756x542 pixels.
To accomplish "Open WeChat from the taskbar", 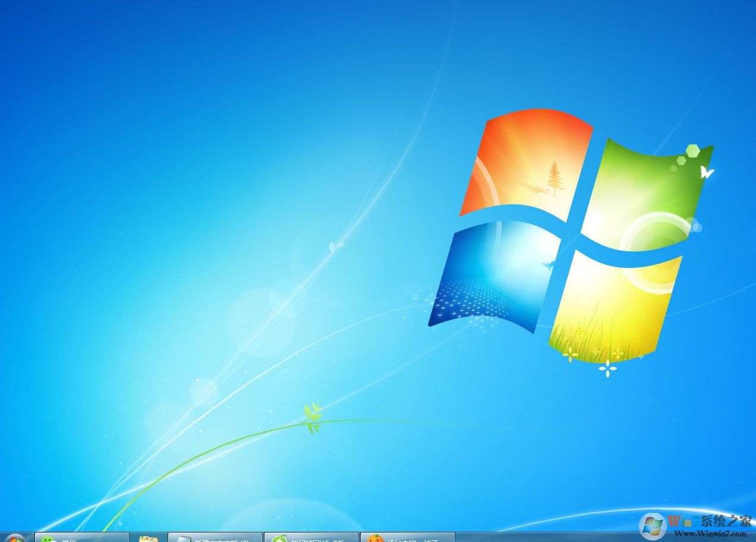I will pos(83,537).
